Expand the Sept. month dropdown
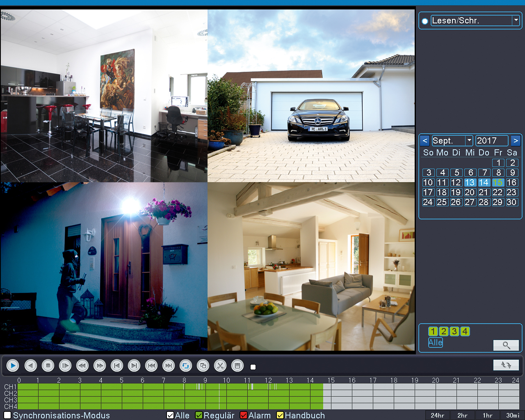The image size is (525, 420). click(x=469, y=141)
